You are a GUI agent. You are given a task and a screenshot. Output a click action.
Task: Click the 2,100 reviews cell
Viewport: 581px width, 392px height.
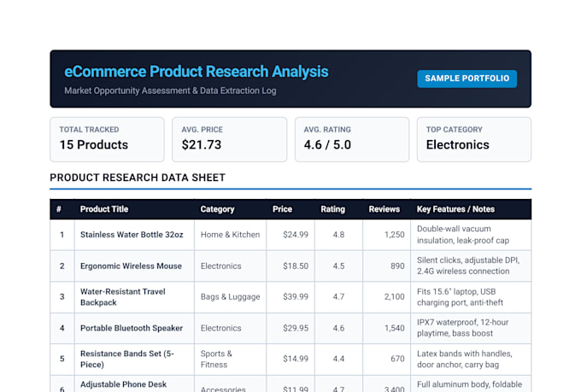point(387,297)
